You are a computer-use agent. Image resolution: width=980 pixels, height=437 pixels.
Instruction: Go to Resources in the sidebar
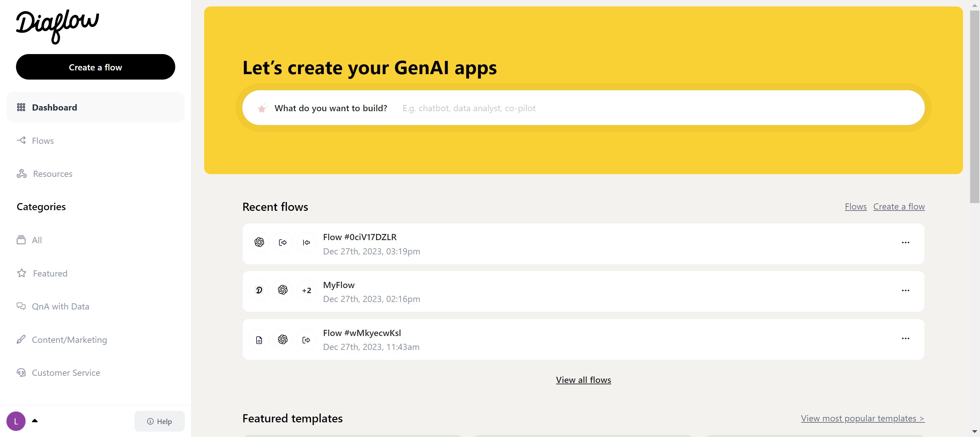coord(52,174)
